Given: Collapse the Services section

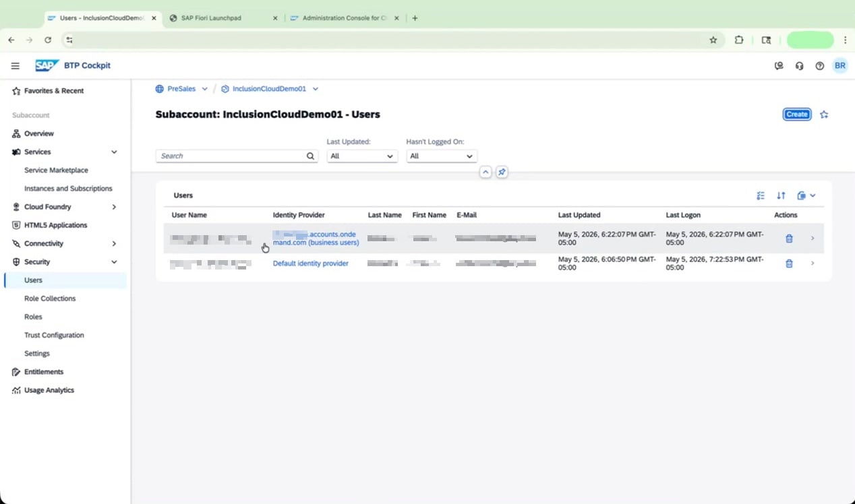Looking at the screenshot, I should 114,152.
